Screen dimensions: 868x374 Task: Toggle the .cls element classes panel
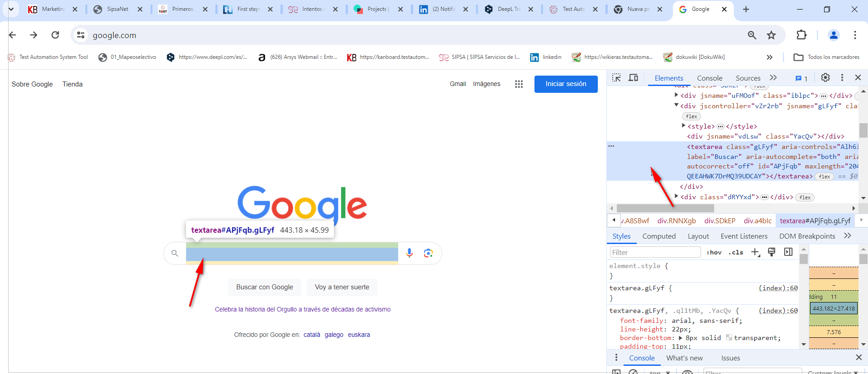(735, 252)
